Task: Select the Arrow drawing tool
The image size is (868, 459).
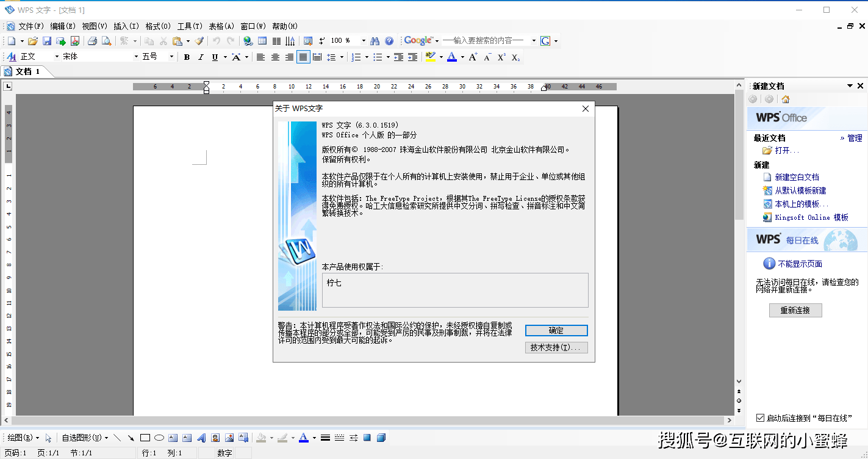Action: tap(131, 438)
